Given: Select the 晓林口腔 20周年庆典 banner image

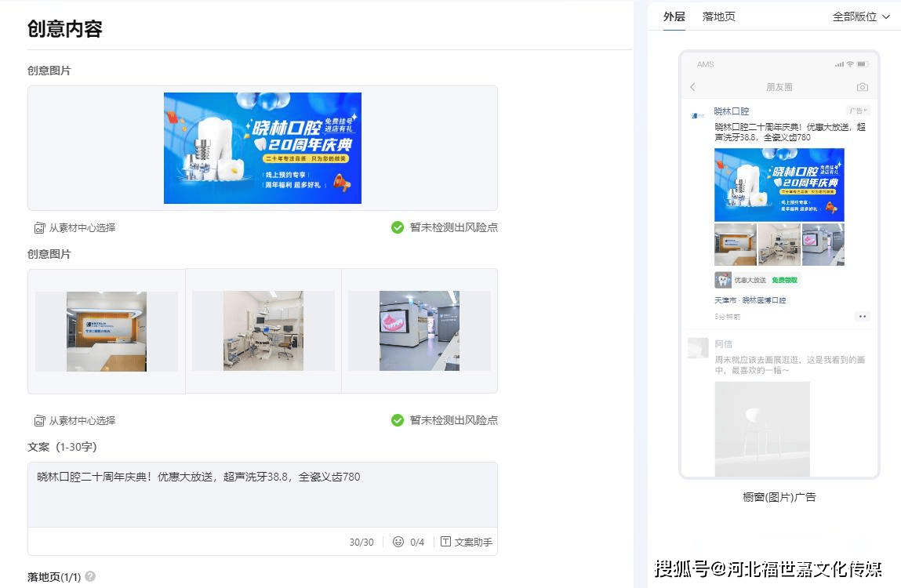Looking at the screenshot, I should (x=263, y=148).
